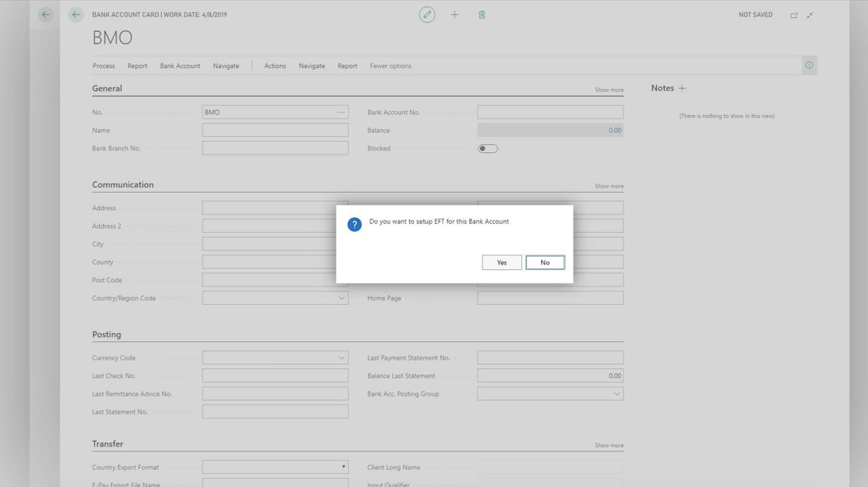Click the trash delete icon
This screenshot has height=487, width=868.
[x=482, y=15]
